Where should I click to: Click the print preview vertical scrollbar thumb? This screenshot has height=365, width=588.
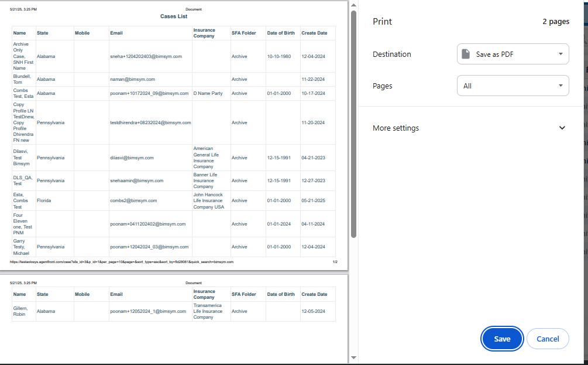[x=353, y=123]
